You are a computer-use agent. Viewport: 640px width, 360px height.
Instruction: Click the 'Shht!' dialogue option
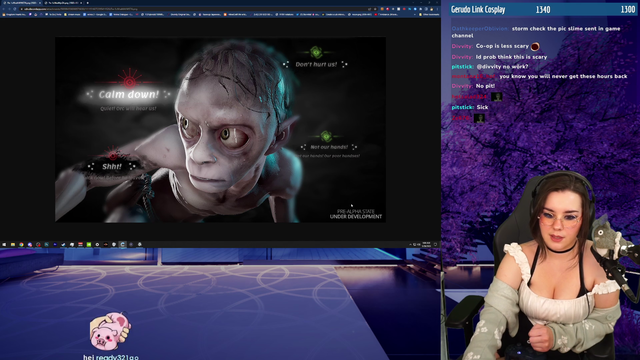[x=112, y=166]
